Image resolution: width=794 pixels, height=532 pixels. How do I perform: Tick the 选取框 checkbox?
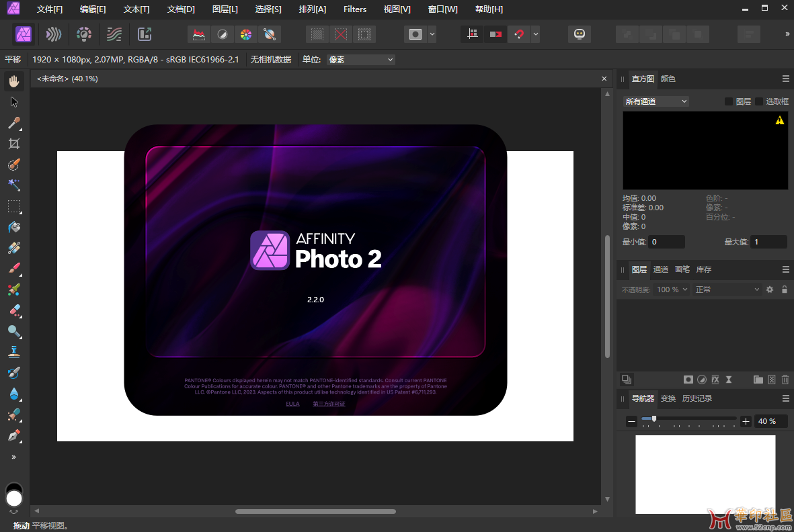point(759,101)
